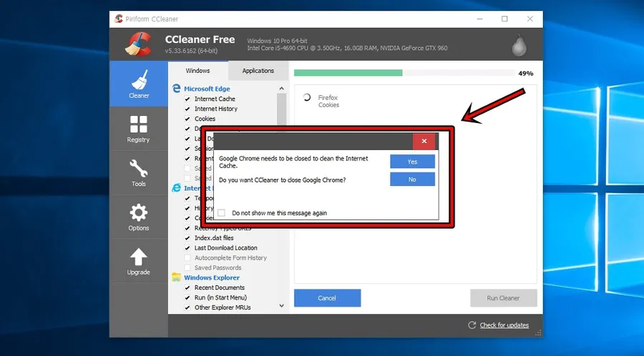Screen dimensions: 644x356
Task: Click the CCleaner logo in header
Action: coord(138,44)
